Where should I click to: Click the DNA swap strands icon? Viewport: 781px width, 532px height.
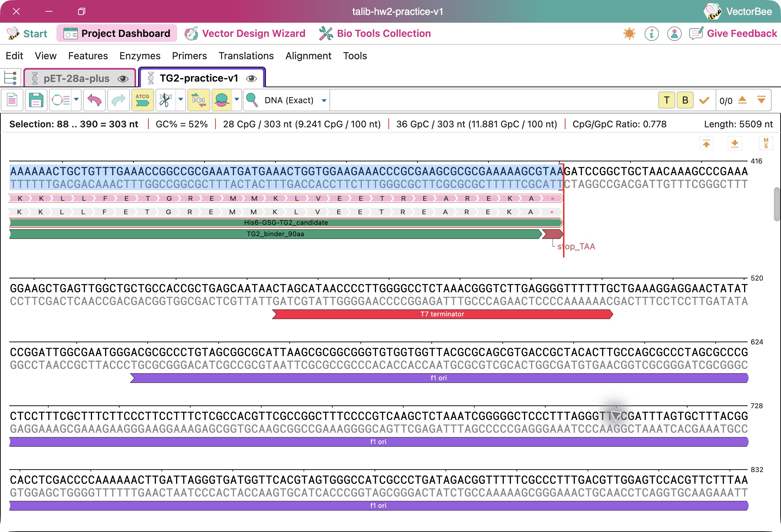[199, 100]
